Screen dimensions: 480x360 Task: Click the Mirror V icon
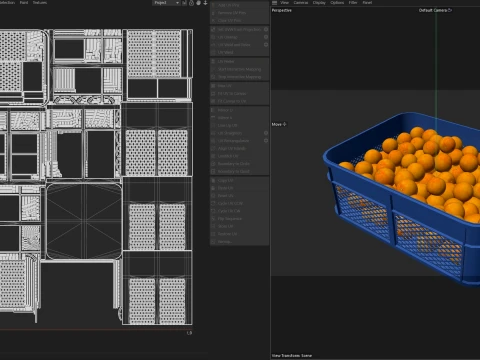(x=214, y=118)
